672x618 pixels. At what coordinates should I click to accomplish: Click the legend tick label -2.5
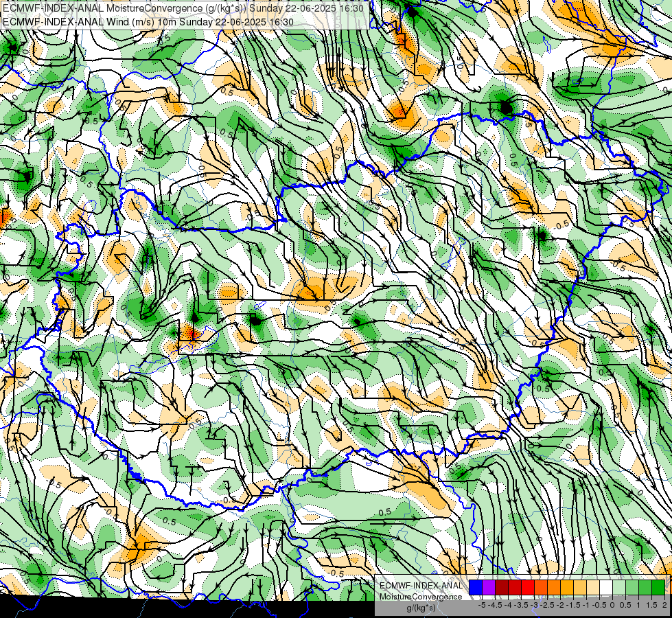(x=547, y=605)
